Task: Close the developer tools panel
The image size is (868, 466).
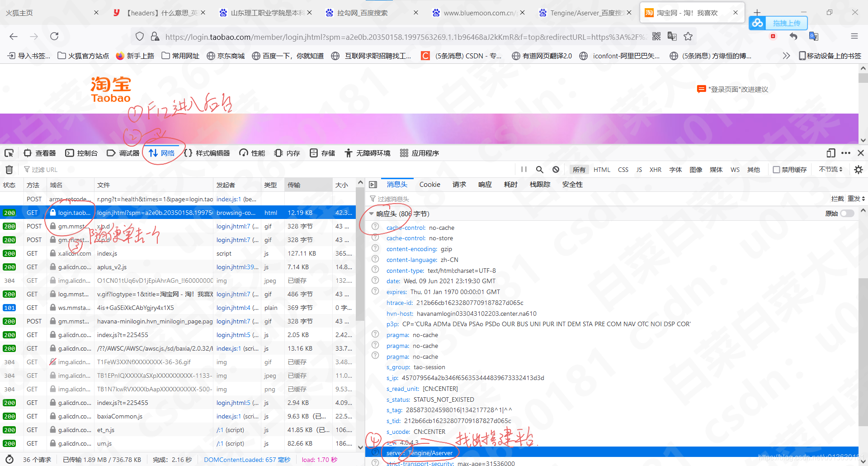Action: [x=861, y=153]
